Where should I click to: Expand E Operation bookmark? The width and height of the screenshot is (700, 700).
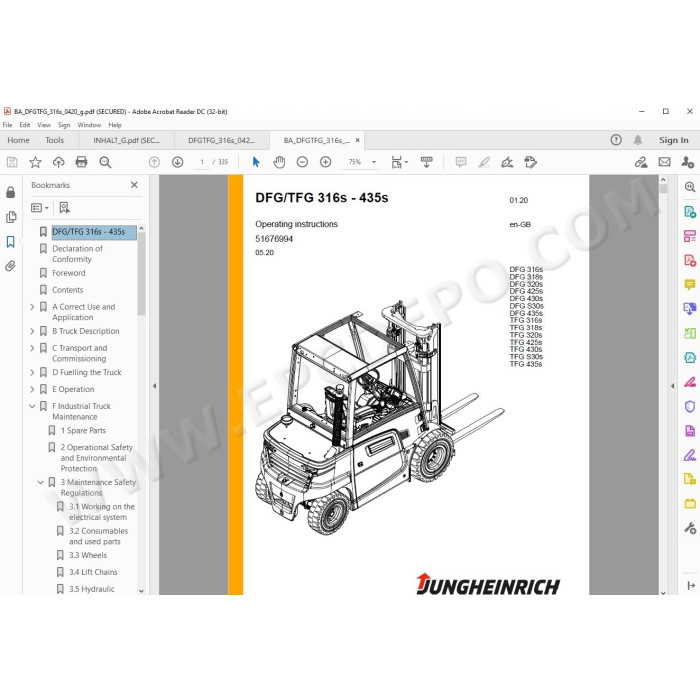tap(32, 389)
